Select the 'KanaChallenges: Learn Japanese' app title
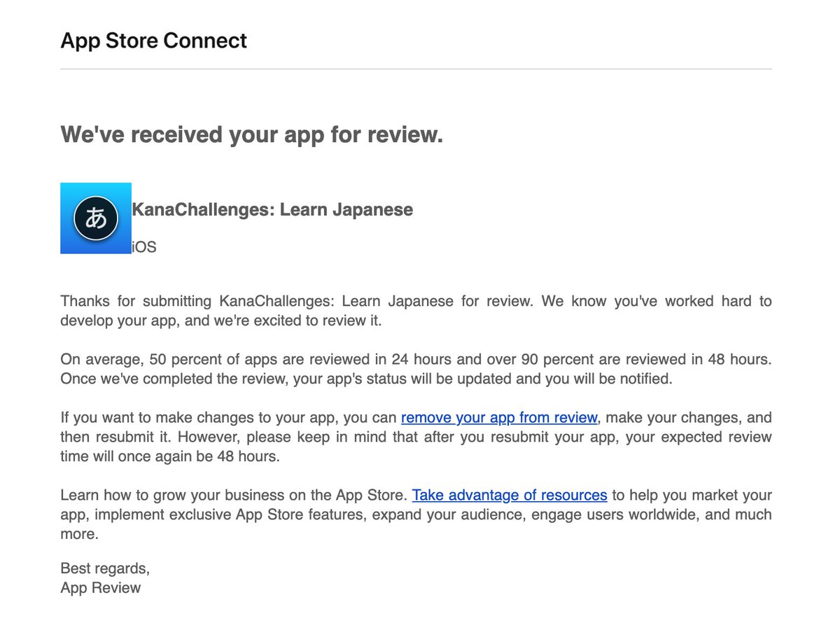 pyautogui.click(x=272, y=209)
